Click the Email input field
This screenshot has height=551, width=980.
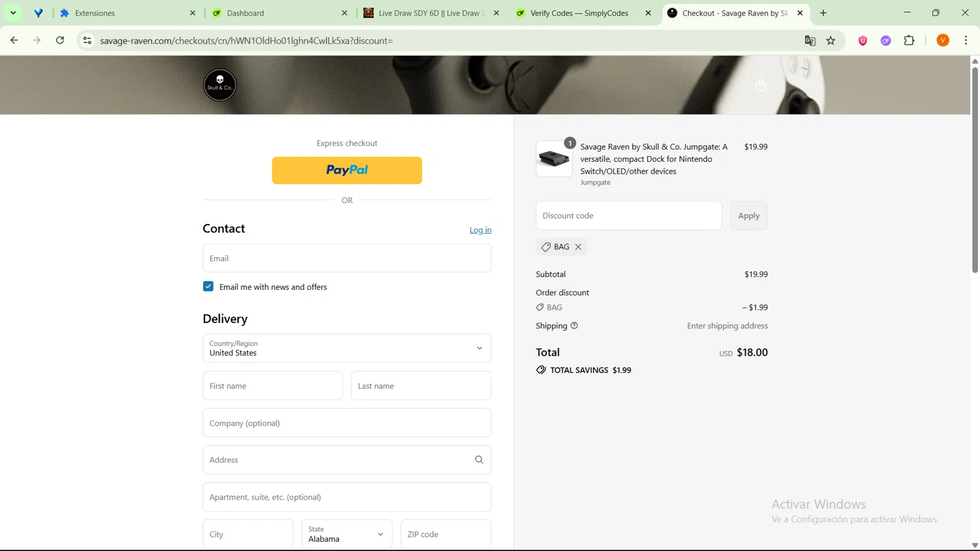(347, 258)
